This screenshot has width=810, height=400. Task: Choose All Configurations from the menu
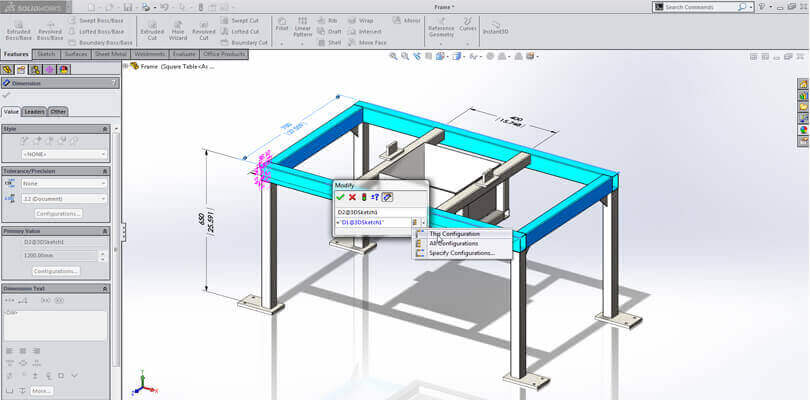tap(462, 243)
